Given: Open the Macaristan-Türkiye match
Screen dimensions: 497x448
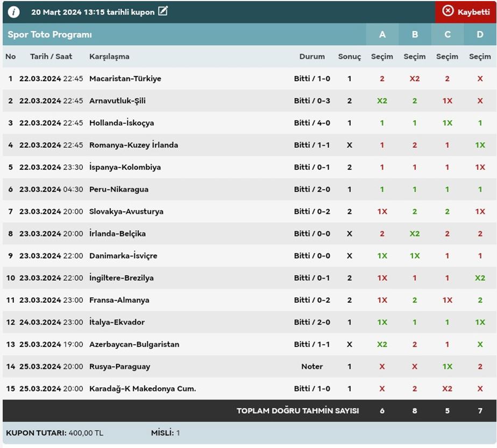Looking at the screenshot, I should click(x=125, y=79).
